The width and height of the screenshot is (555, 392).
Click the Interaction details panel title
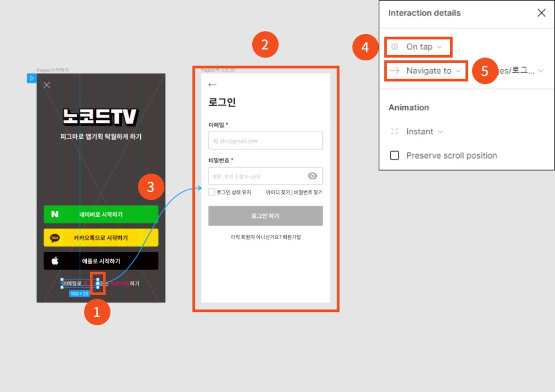pos(425,13)
